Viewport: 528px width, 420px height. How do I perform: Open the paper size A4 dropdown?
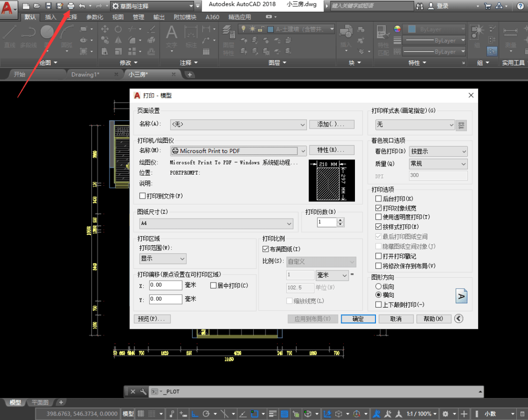[216, 223]
